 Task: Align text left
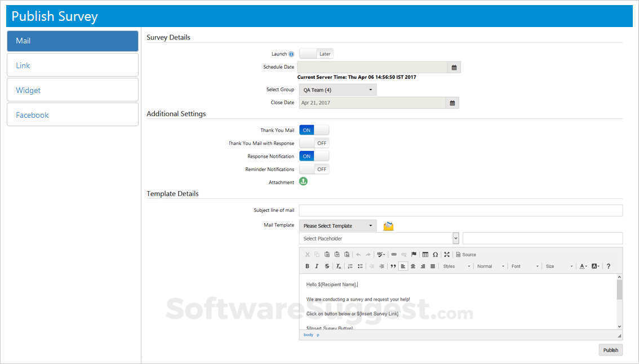403,266
